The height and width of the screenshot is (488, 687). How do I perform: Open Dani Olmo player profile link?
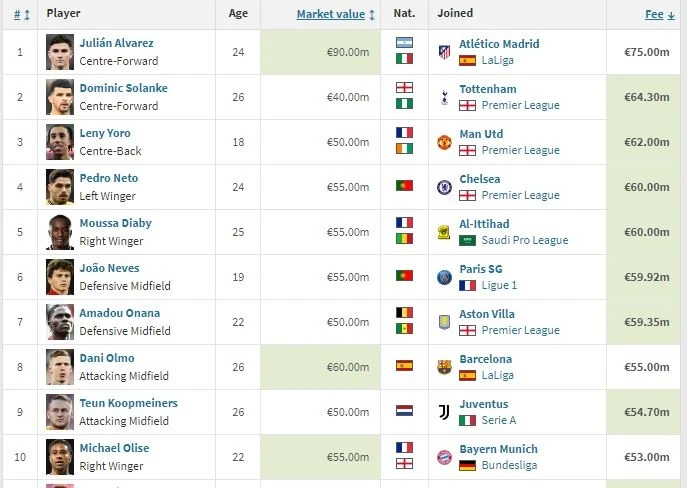[107, 358]
